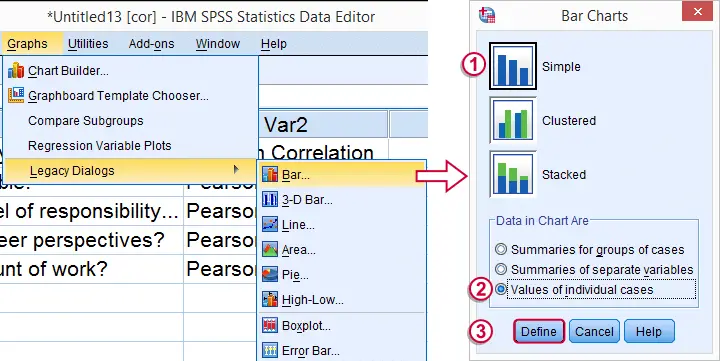
Task: Select the Var2 column header
Action: point(324,124)
